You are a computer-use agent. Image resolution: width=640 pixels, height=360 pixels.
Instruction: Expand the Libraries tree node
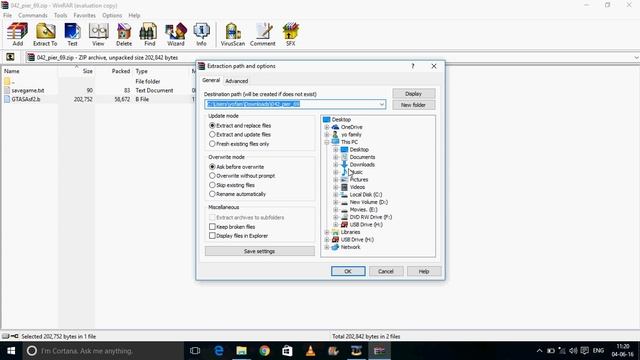coord(327,232)
